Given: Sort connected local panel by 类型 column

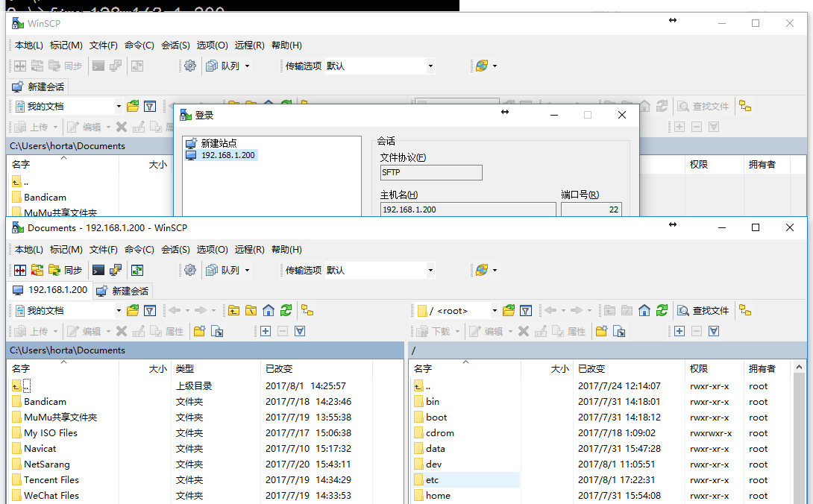Looking at the screenshot, I should point(216,368).
